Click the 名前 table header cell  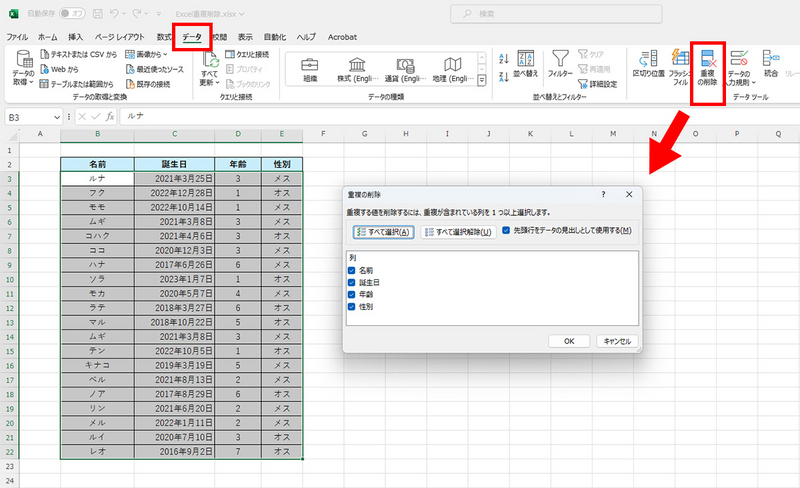(x=97, y=164)
